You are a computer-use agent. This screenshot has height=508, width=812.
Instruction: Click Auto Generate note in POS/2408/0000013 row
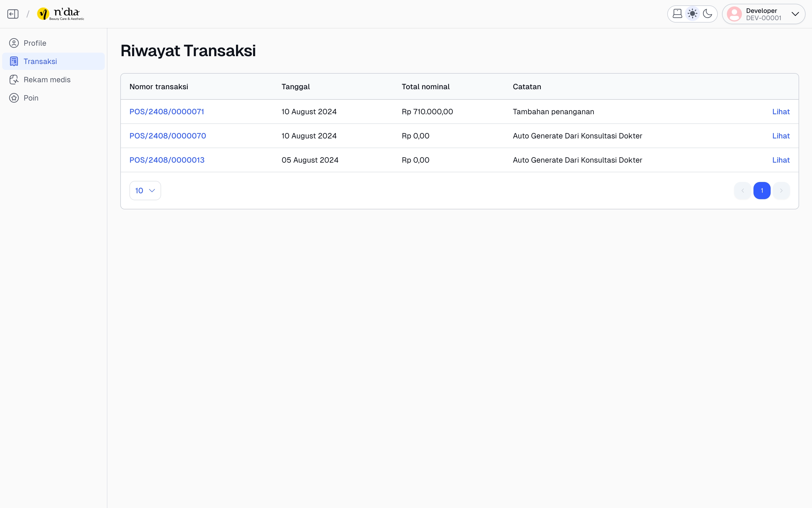coord(578,160)
